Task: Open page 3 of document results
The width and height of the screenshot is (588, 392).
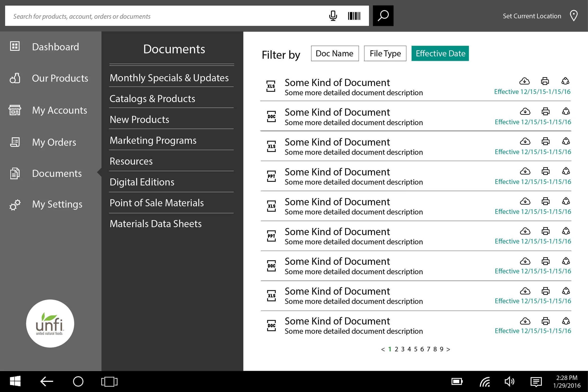Action: [x=402, y=349]
